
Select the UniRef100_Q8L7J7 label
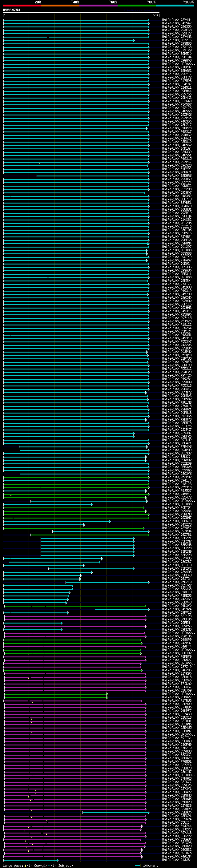[x=177, y=125]
